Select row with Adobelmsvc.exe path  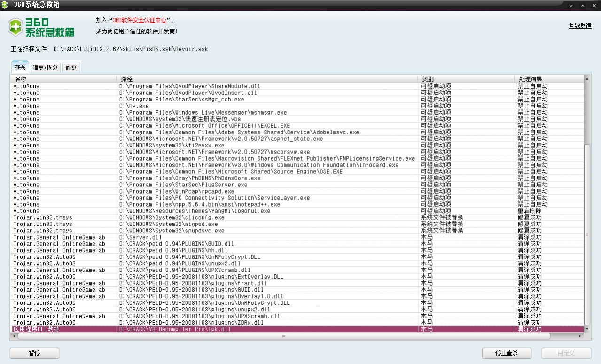tap(297, 132)
